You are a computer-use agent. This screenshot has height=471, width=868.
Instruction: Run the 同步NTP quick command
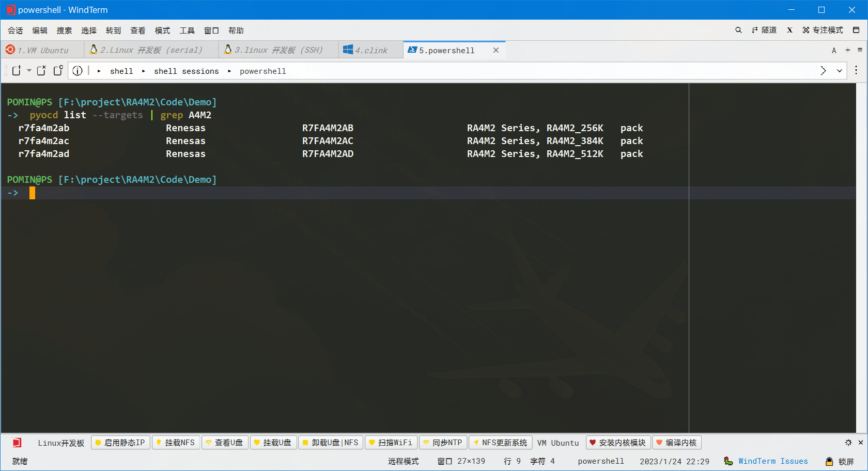coord(443,443)
